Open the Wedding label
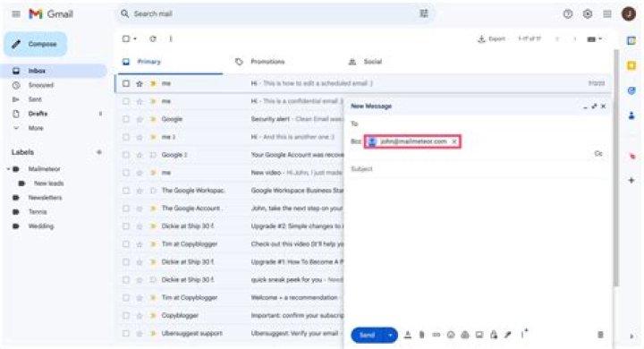Screen dimensions: 644x349 (x=40, y=226)
